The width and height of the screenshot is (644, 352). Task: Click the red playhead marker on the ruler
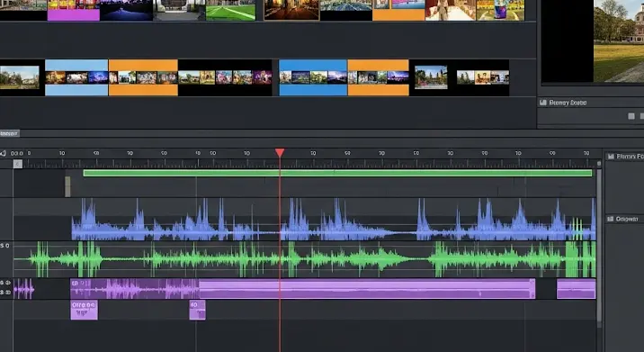coord(280,153)
